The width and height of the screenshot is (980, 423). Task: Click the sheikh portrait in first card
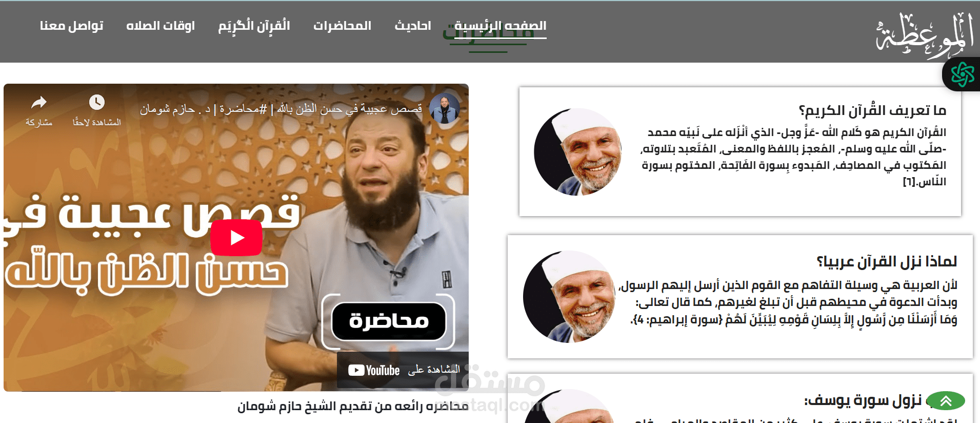click(x=577, y=152)
